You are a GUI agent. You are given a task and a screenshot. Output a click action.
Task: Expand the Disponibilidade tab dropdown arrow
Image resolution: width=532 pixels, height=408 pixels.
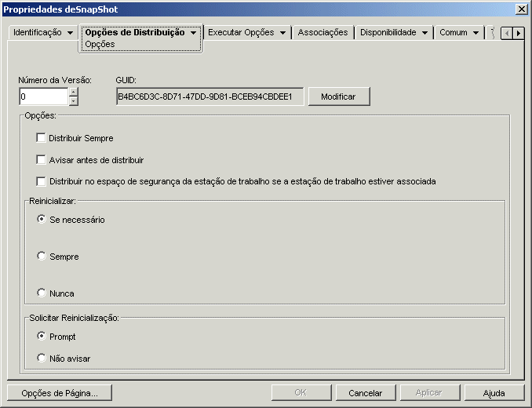(x=425, y=33)
